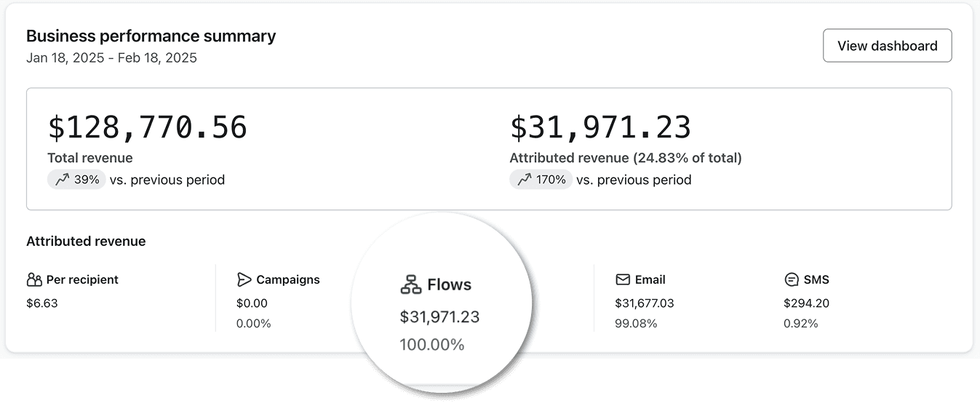Click the Jan 18 - Feb 18 date range
This screenshot has height=403, width=980.
[x=111, y=58]
